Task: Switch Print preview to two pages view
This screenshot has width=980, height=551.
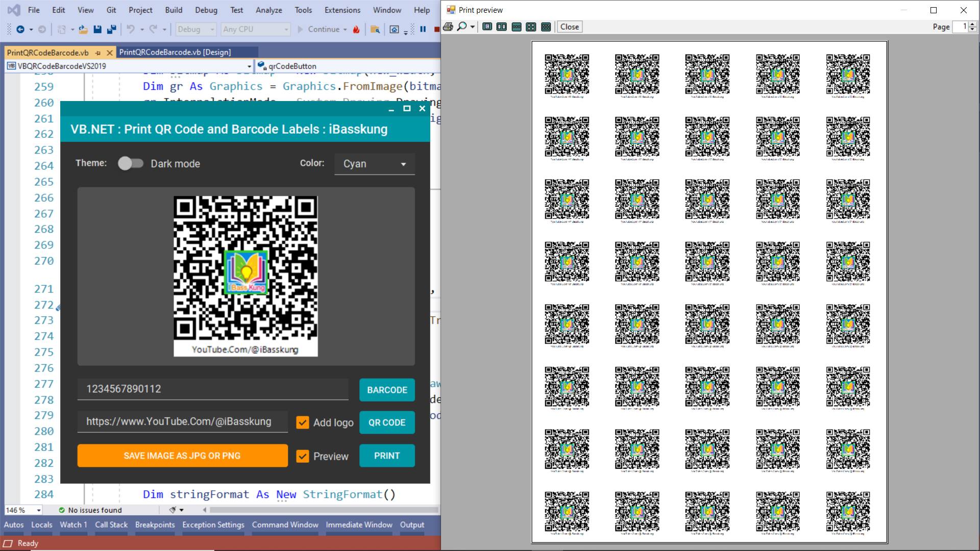Action: (x=502, y=27)
